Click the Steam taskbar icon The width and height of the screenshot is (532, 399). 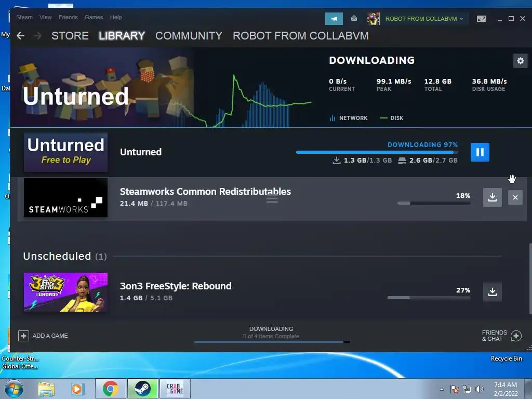tap(142, 389)
